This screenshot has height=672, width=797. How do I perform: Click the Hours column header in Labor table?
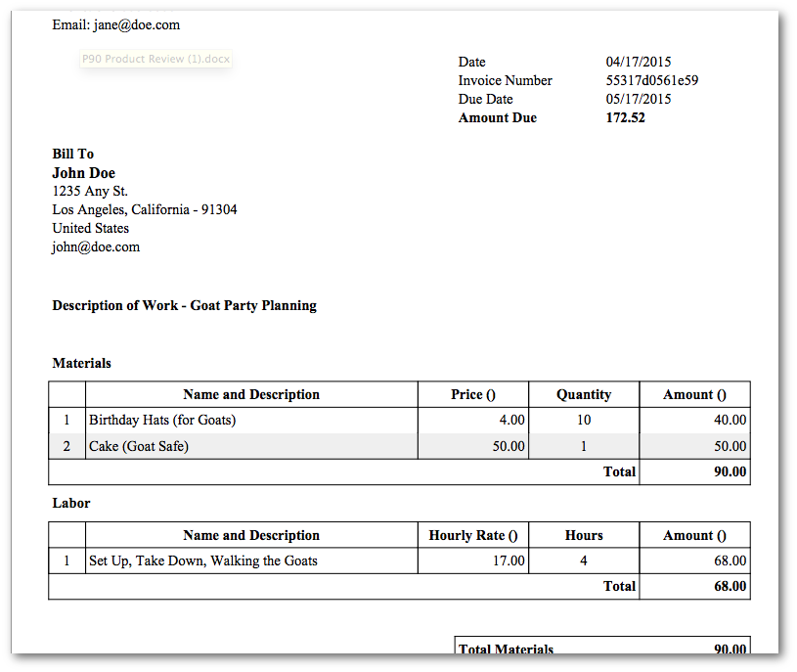coord(583,535)
